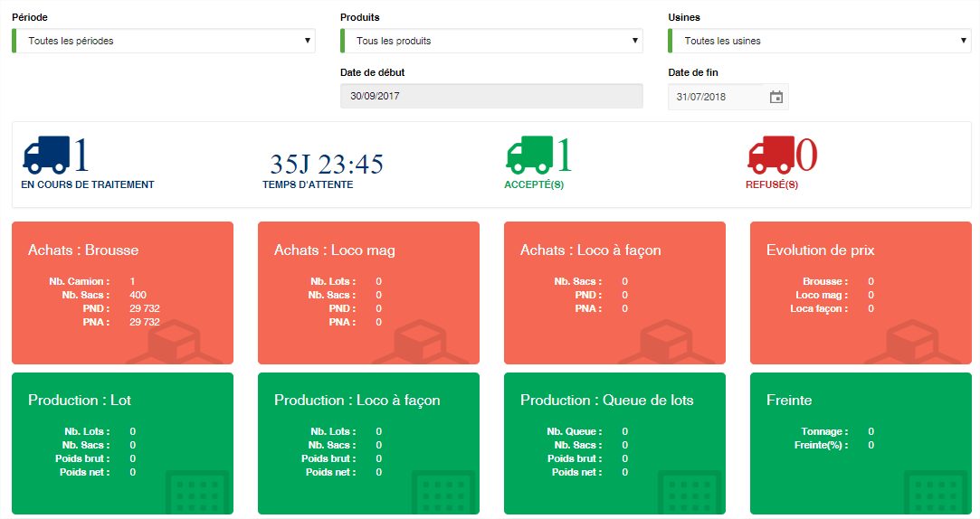The width and height of the screenshot is (980, 519).
Task: Click the Temps d'attente counter
Action: (327, 165)
